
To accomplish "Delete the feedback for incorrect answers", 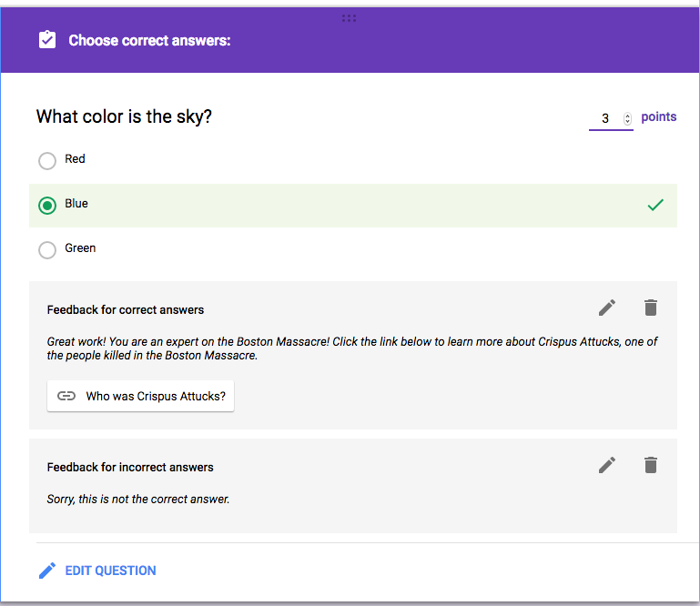I will [650, 465].
